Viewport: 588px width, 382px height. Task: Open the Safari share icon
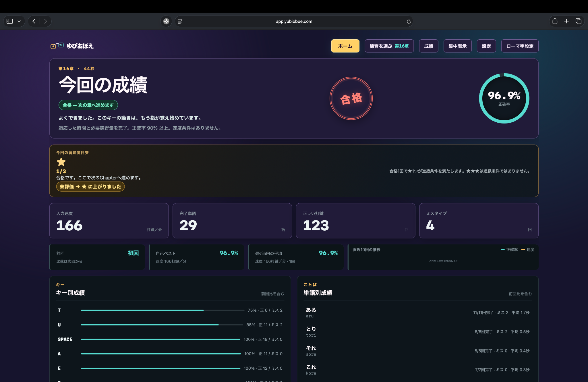coord(555,21)
